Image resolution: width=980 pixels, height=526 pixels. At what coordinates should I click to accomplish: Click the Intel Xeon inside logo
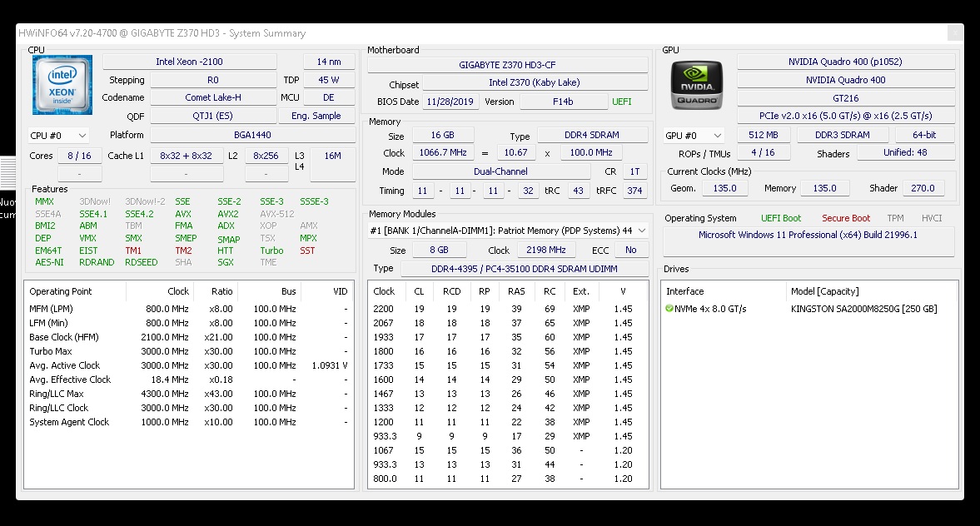62,84
